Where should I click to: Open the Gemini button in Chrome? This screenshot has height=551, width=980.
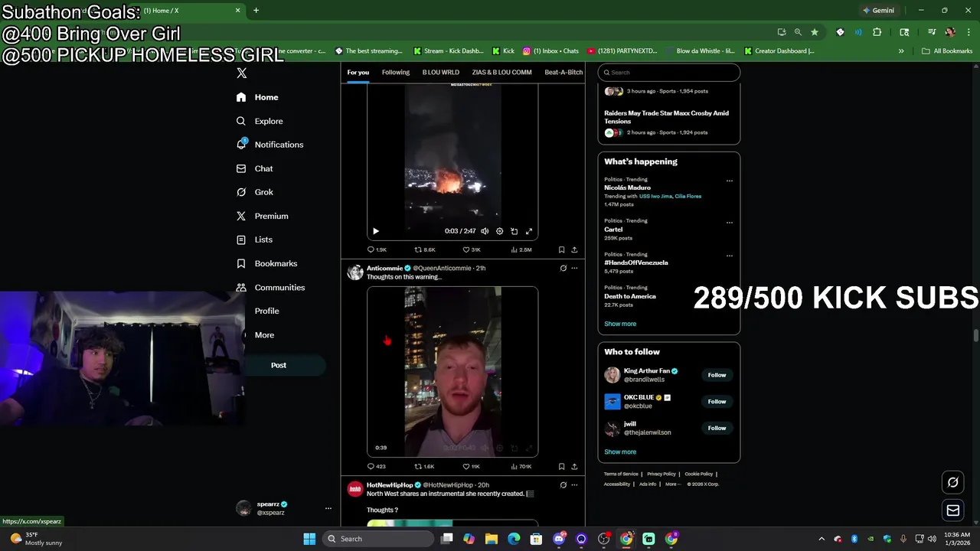[878, 11]
